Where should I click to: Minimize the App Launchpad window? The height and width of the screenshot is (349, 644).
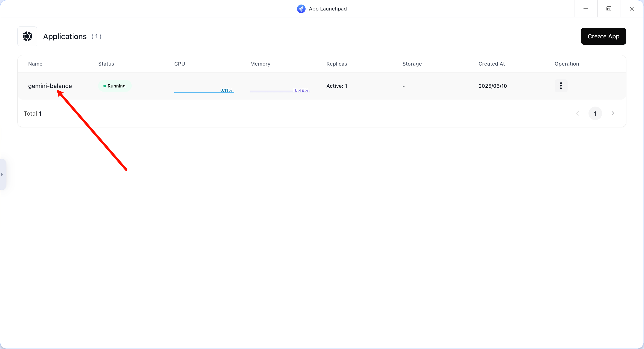click(585, 9)
